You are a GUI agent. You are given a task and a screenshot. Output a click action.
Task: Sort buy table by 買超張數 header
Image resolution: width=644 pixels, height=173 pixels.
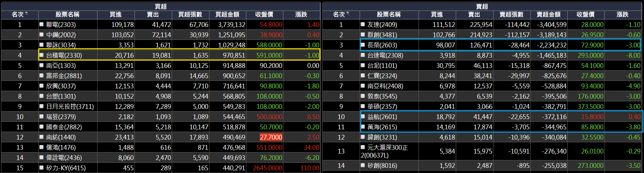[x=190, y=14]
